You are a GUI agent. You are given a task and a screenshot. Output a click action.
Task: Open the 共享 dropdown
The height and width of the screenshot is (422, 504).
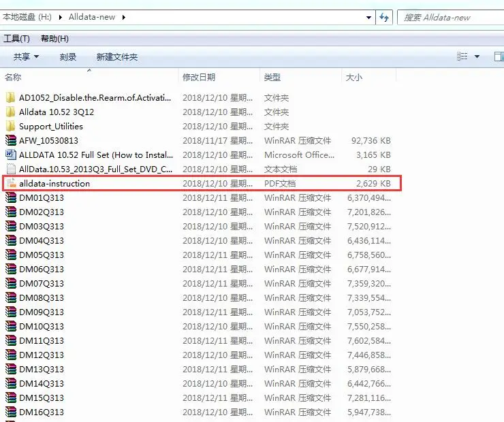point(26,57)
